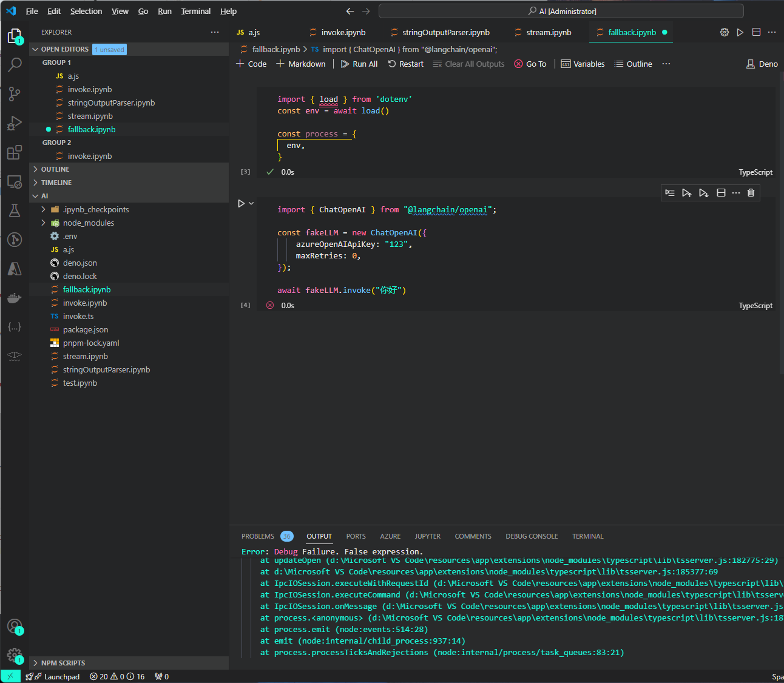Open the File menu
Image resolution: width=784 pixels, height=683 pixels.
32,11
